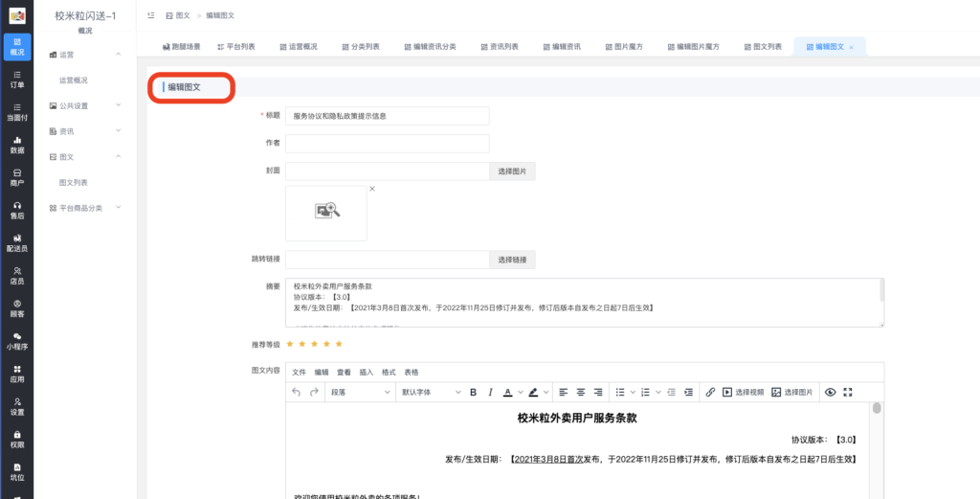The image size is (980, 499).
Task: Open the 表格 editor menu
Action: 412,372
